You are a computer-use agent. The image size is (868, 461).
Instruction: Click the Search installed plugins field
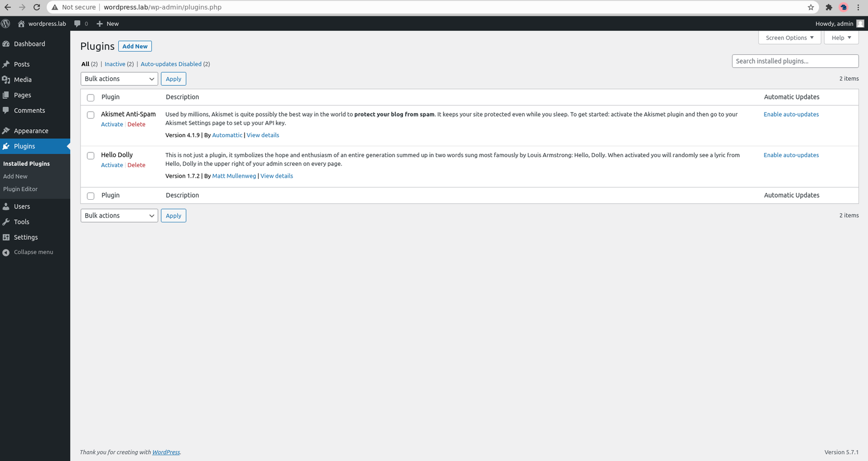point(795,61)
